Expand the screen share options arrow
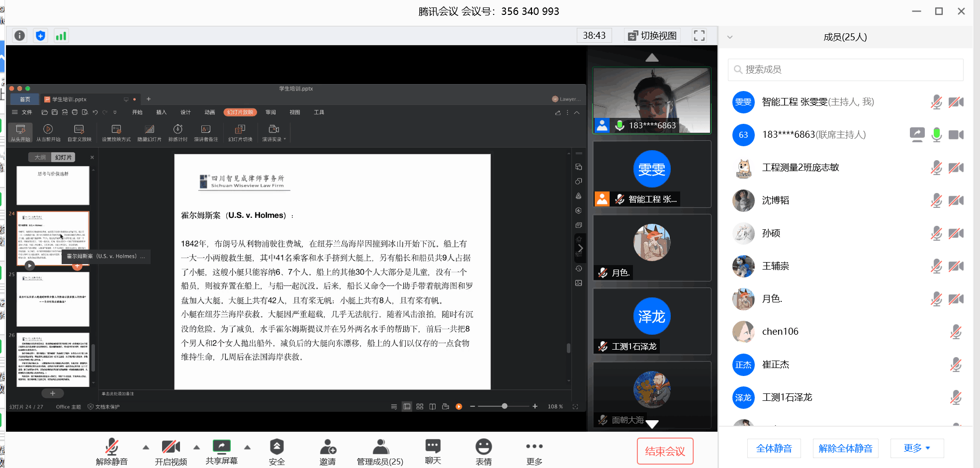Viewport: 980px width, 468px height. [247, 447]
